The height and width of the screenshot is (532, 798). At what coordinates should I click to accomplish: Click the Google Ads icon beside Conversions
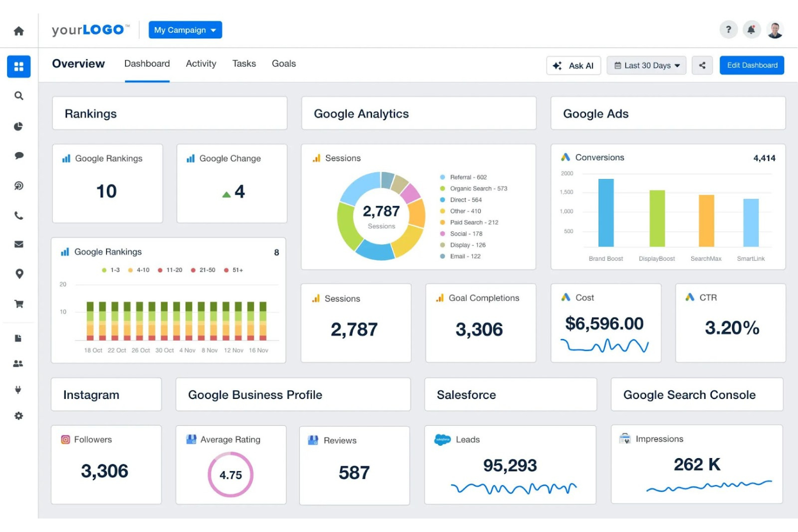pyautogui.click(x=566, y=157)
